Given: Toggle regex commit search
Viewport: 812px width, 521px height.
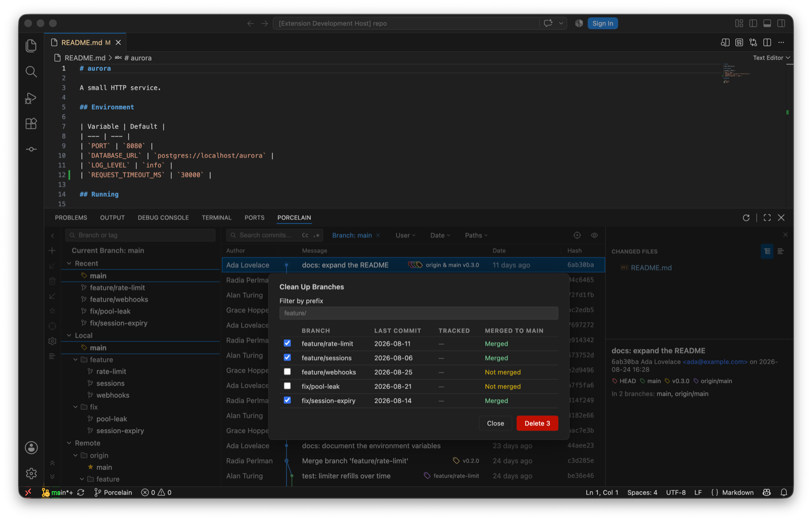Looking at the screenshot, I should (x=317, y=235).
